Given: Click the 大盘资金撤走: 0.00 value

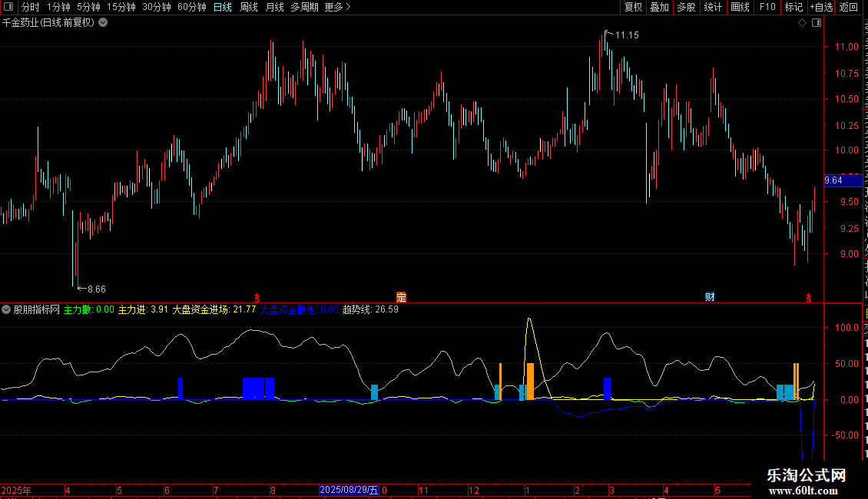Looking at the screenshot, I should click(x=299, y=310).
